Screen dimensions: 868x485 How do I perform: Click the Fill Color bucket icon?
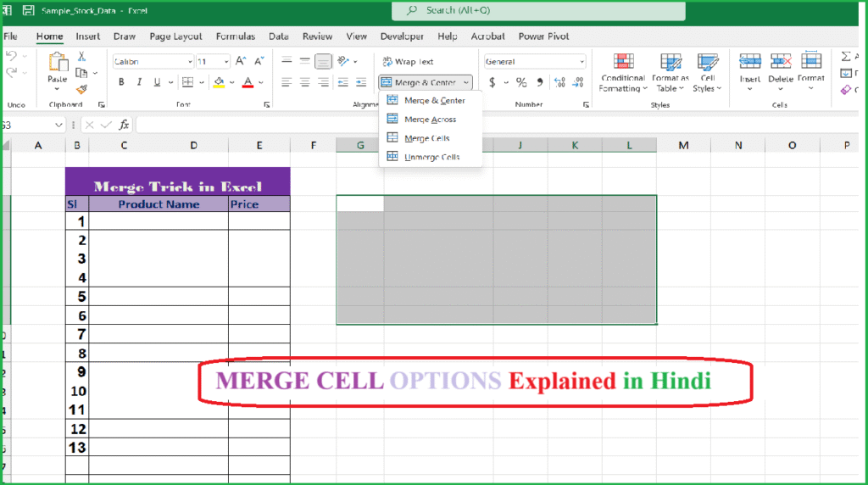(x=220, y=82)
